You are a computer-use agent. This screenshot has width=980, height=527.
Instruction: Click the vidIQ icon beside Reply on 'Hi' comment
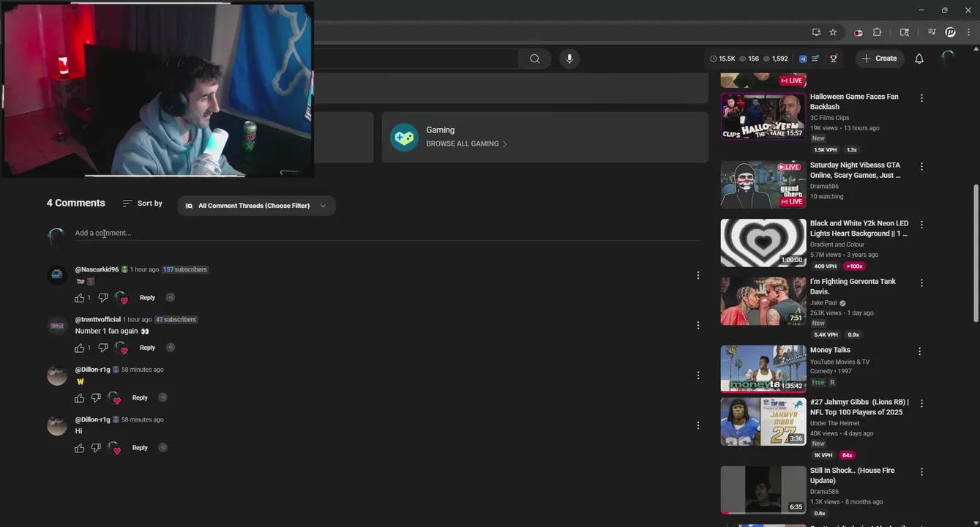pos(162,447)
